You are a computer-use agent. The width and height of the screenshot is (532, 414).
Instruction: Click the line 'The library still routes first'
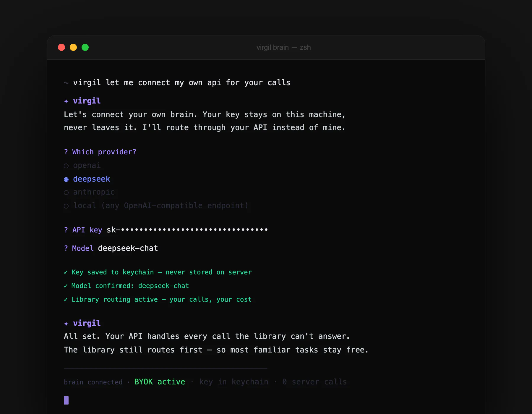(216, 350)
